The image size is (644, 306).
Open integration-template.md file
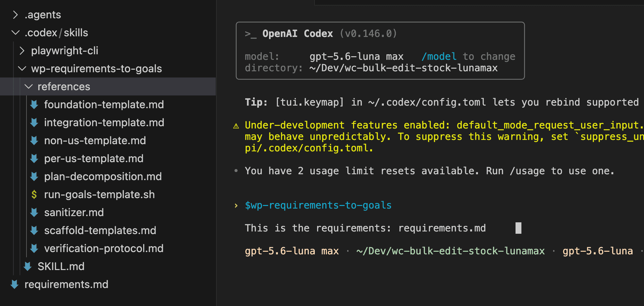[x=104, y=123]
